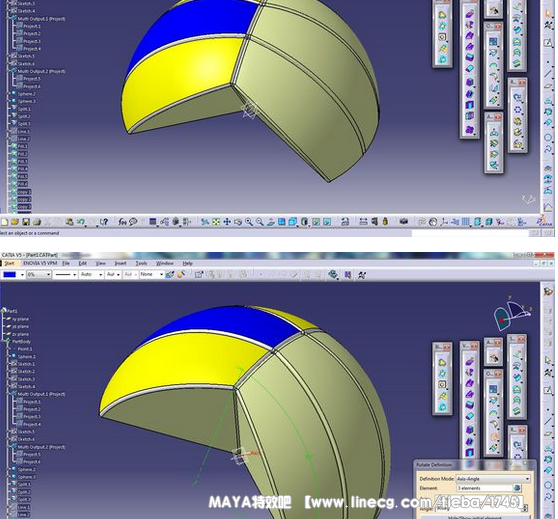The height and width of the screenshot is (519, 558).
Task: Click square-with-circle icon in lower B toolbar
Action: (x=442, y=384)
